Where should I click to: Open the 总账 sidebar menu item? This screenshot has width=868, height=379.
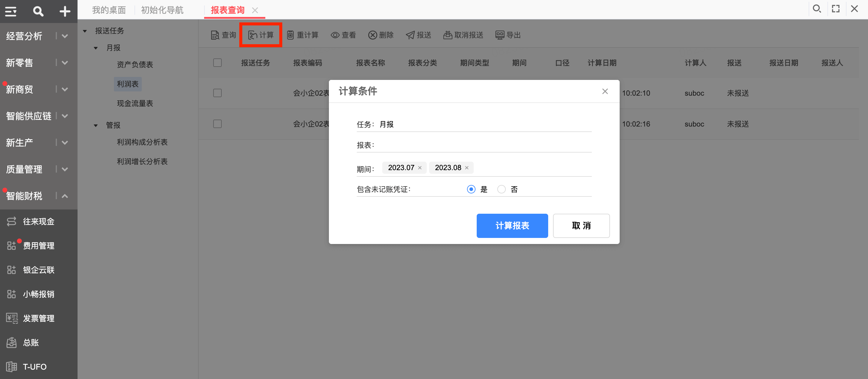coord(31,343)
